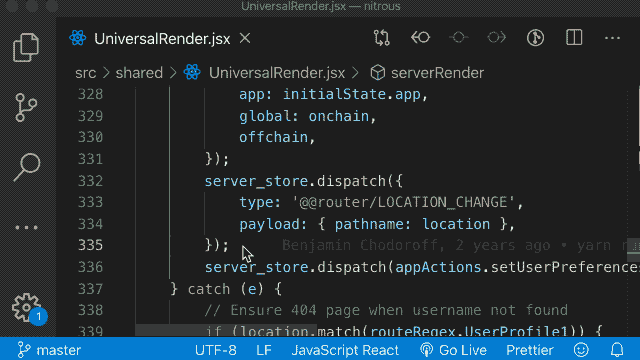Click the editor minimap scrollbar

point(633,211)
